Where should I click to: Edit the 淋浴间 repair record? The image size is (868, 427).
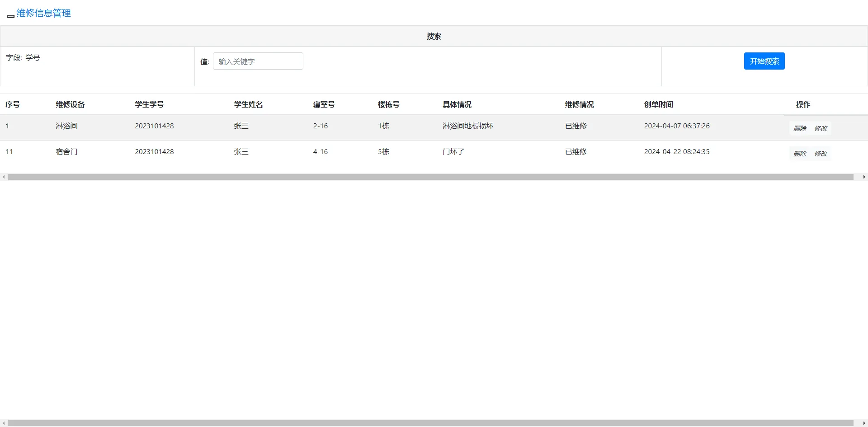821,128
